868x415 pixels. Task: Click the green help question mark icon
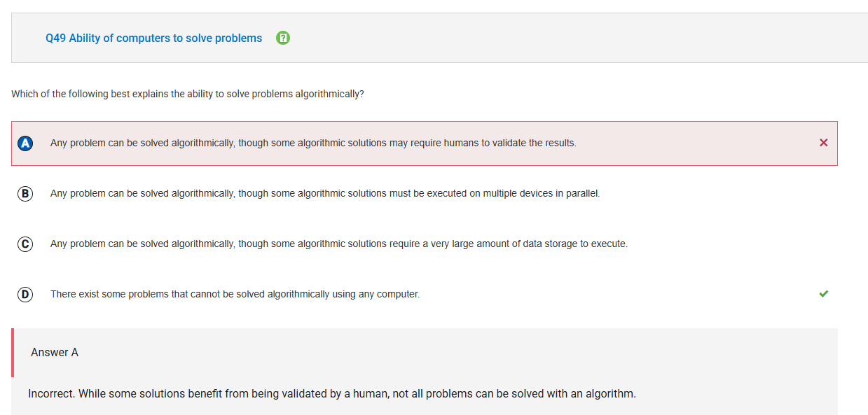tap(283, 38)
